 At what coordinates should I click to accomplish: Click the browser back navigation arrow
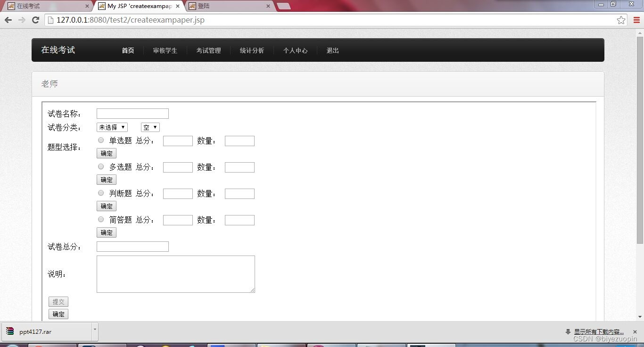pyautogui.click(x=8, y=20)
